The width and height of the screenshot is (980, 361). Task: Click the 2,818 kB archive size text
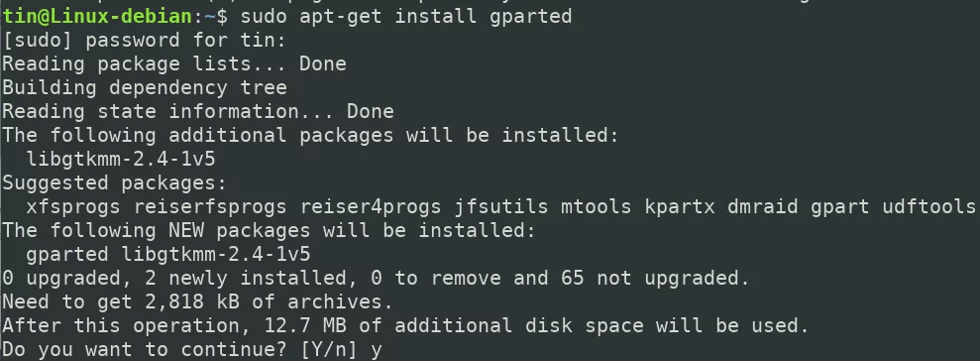(204, 301)
